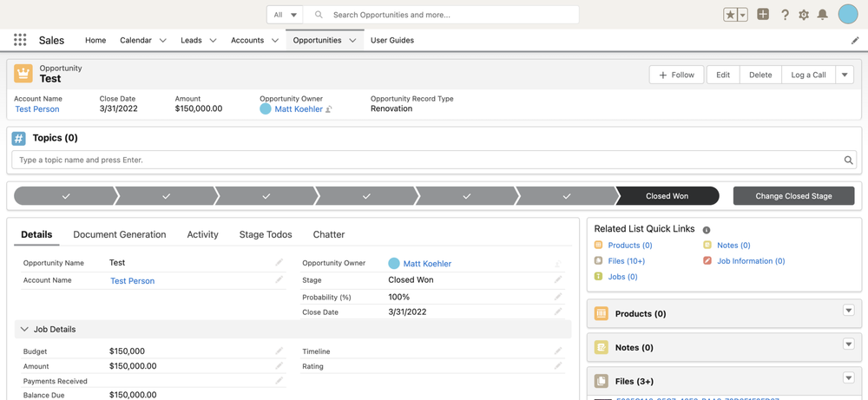
Task: Click the Follow button
Action: click(676, 75)
